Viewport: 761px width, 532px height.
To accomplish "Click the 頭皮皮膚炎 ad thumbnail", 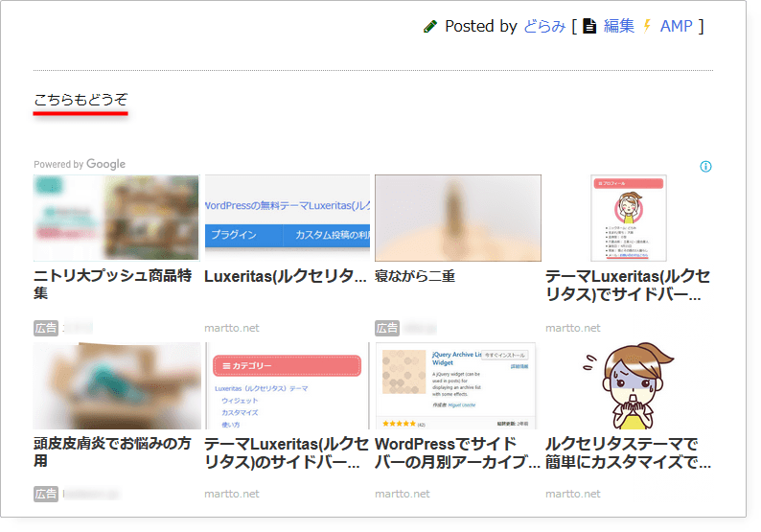I will [x=116, y=386].
